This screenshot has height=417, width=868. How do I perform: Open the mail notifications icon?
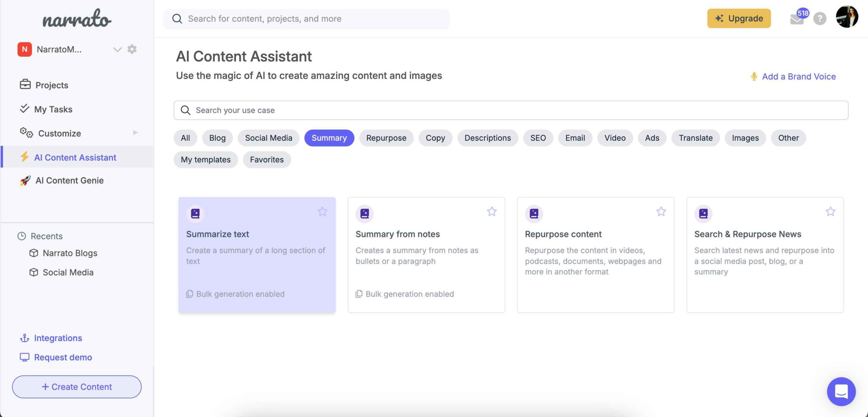point(797,19)
